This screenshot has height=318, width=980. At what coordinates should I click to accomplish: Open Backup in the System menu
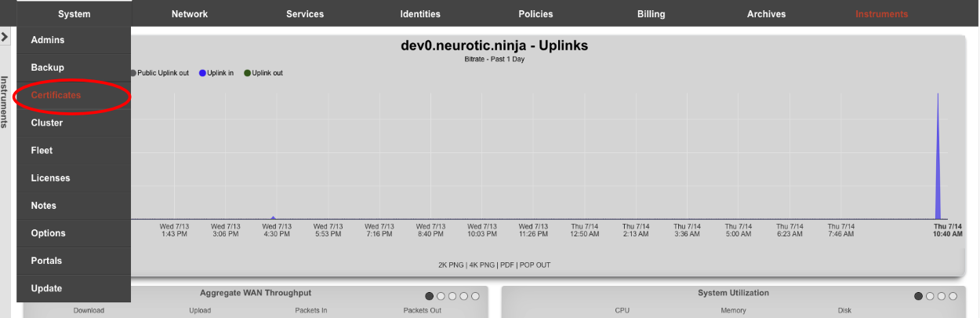[x=47, y=68]
